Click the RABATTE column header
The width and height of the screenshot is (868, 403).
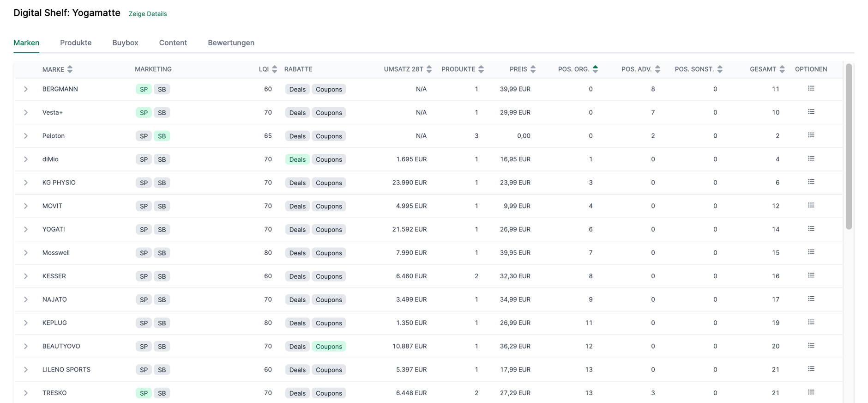coord(298,69)
